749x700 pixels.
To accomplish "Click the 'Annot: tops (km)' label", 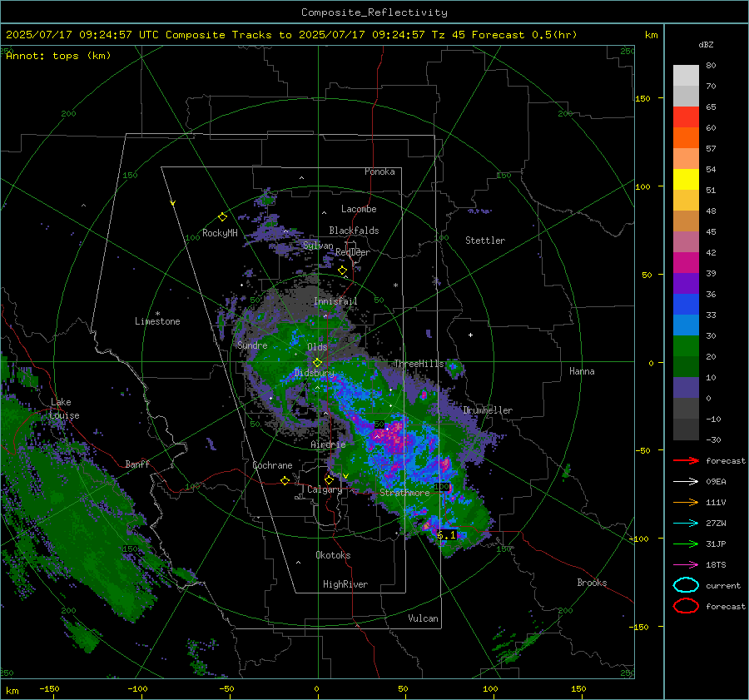I will [x=58, y=56].
